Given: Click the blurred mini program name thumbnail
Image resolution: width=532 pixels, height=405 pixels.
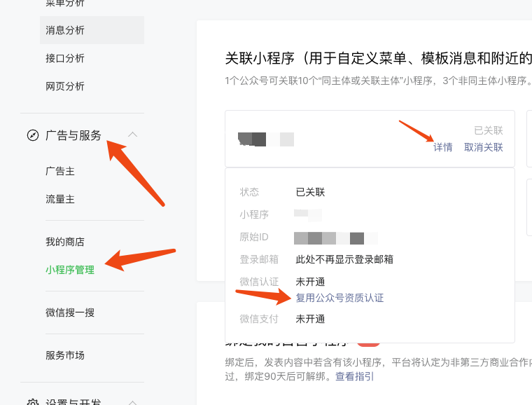Looking at the screenshot, I should [266, 139].
